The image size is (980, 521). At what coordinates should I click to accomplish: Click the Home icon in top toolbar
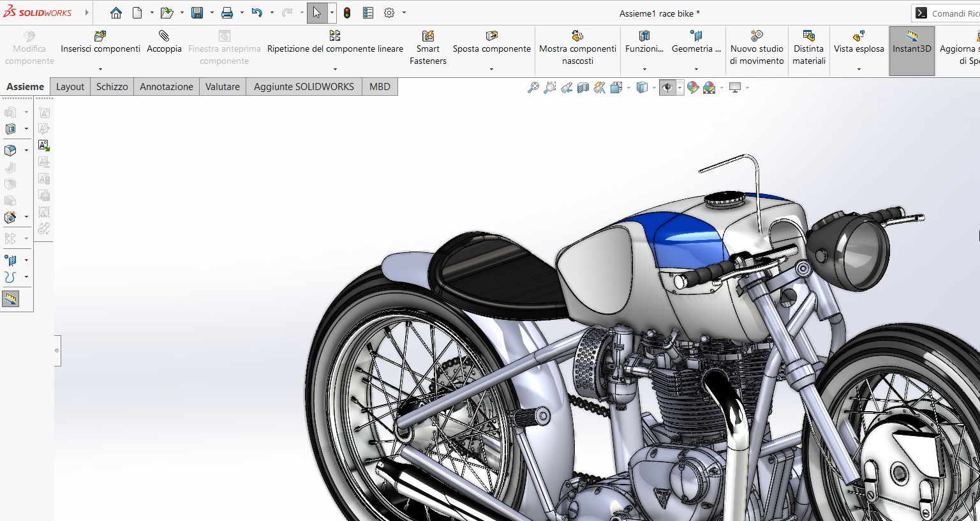115,13
